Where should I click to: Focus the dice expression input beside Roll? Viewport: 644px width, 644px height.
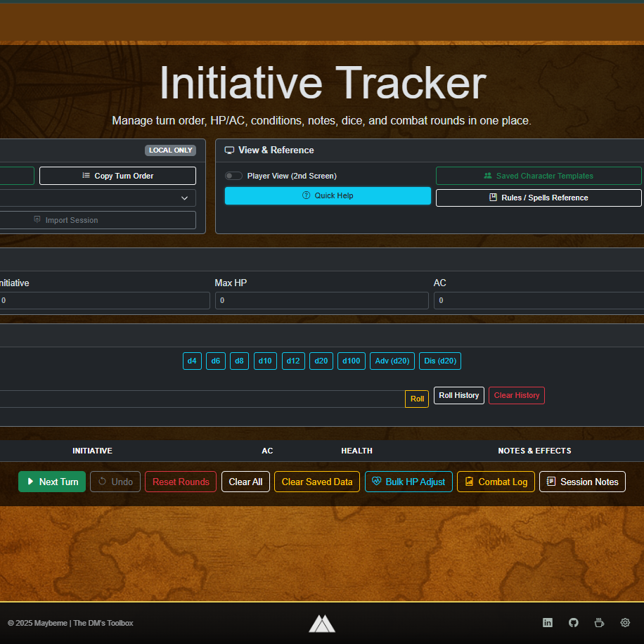202,399
